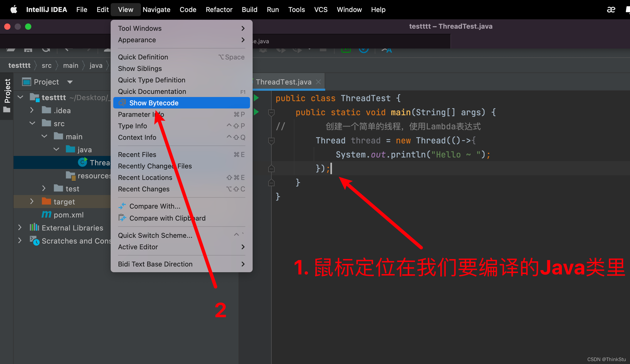
Task: Click run gutter icon beside class ThreadTest
Action: click(256, 98)
